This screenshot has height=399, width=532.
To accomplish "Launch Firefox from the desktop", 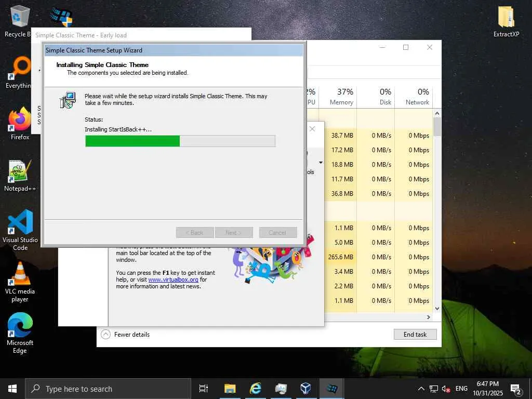I will click(x=20, y=124).
